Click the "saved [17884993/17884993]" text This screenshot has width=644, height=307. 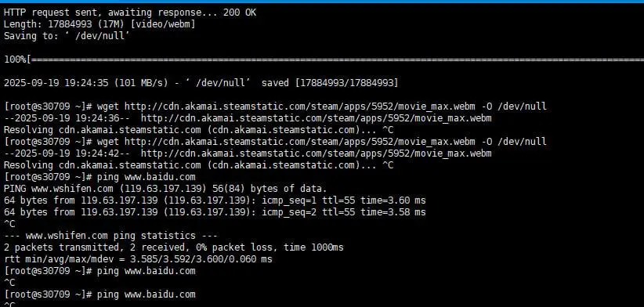point(330,83)
